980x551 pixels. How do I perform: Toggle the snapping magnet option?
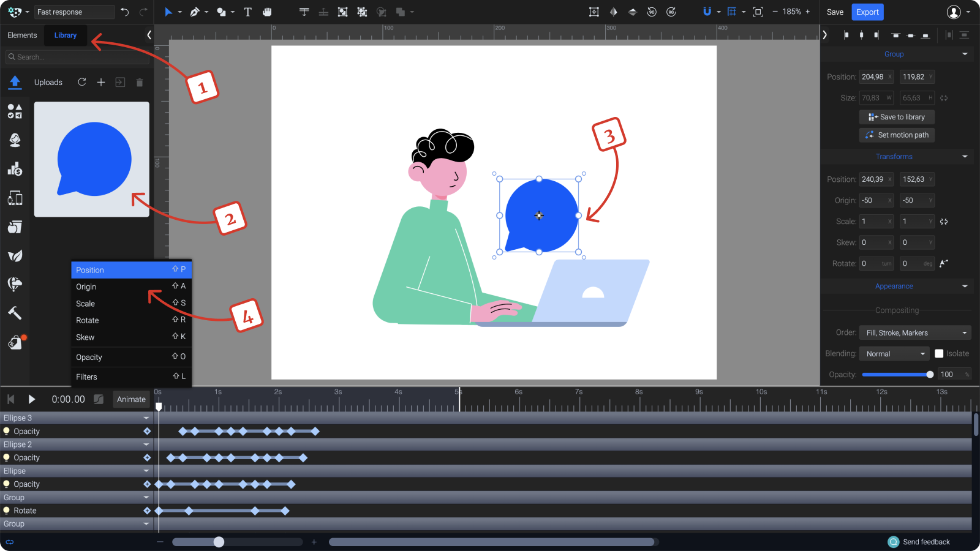707,12
